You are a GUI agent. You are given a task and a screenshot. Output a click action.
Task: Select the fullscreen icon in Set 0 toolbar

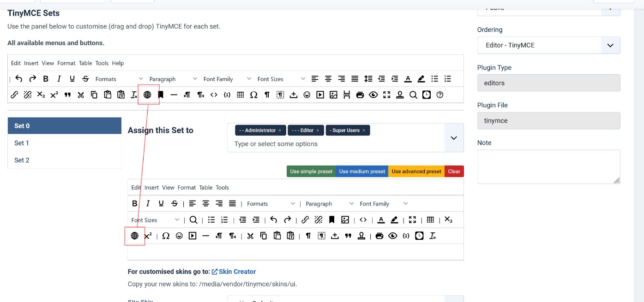(x=413, y=220)
